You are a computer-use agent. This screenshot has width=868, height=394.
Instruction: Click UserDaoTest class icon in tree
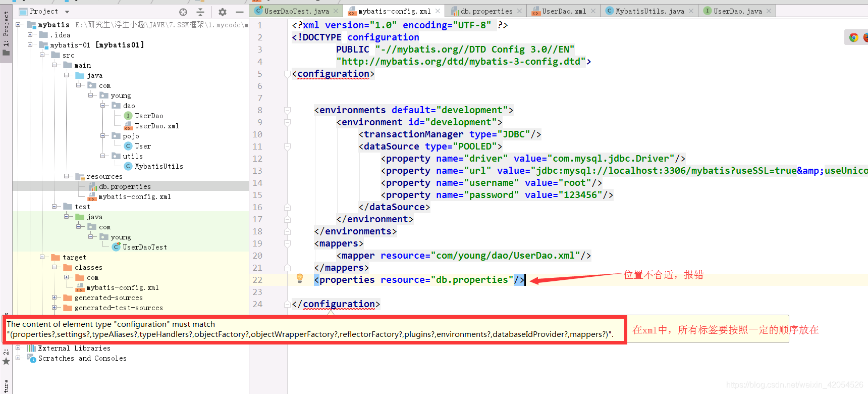tap(116, 247)
